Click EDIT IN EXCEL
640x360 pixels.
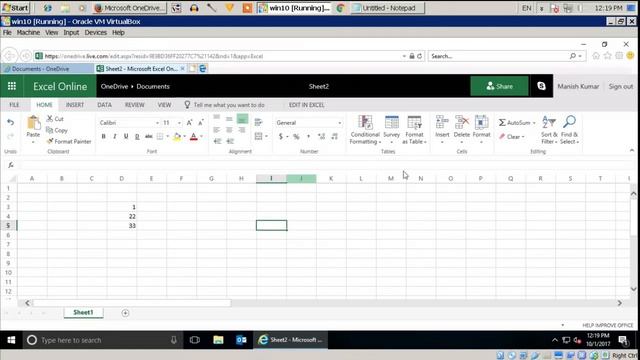[307, 105]
